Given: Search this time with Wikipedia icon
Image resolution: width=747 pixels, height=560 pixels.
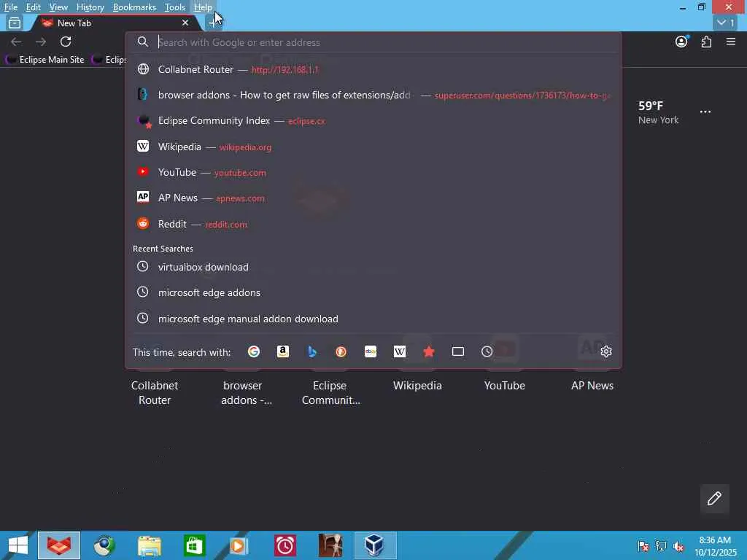Looking at the screenshot, I should (399, 352).
